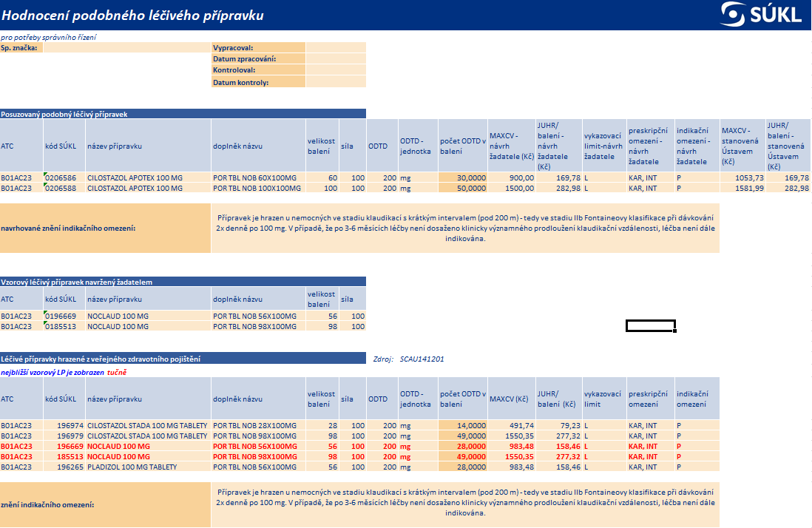Click the 'MAXCV (Kč)' column header
This screenshot has width=812, height=528.
(x=512, y=399)
